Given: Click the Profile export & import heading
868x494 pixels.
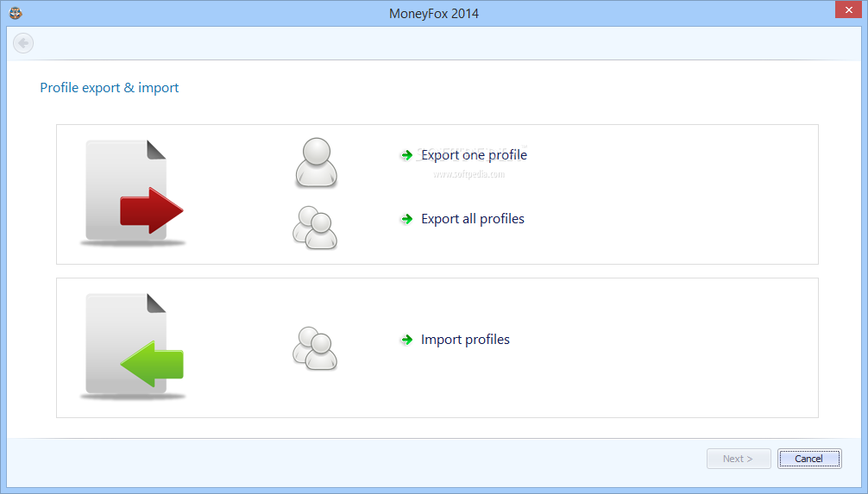Looking at the screenshot, I should (109, 88).
